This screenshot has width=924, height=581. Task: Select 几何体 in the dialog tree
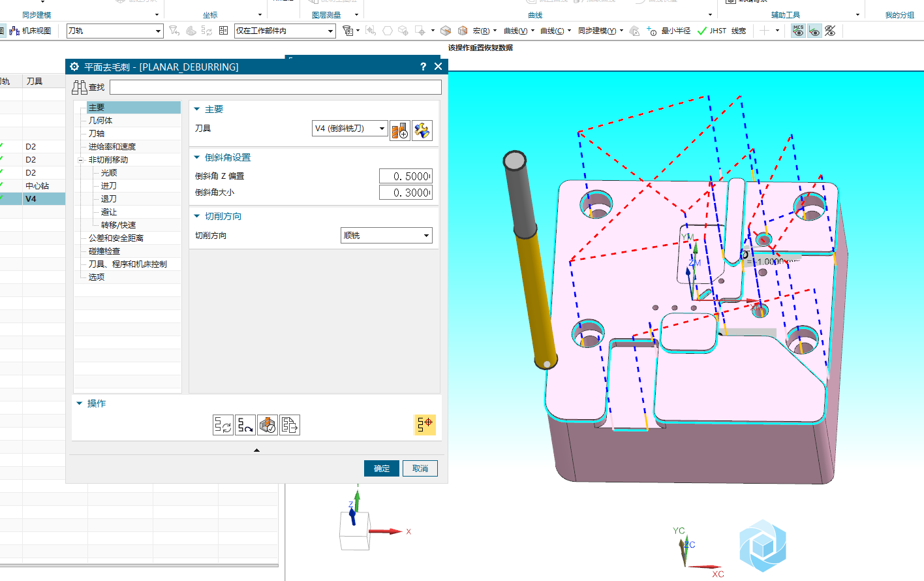tap(100, 121)
